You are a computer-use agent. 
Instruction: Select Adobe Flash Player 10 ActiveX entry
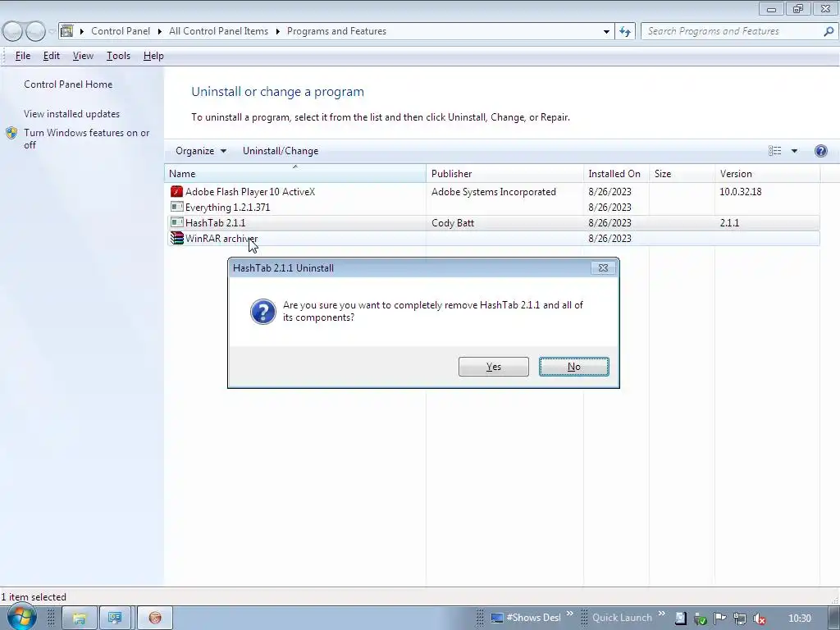[493, 192]
